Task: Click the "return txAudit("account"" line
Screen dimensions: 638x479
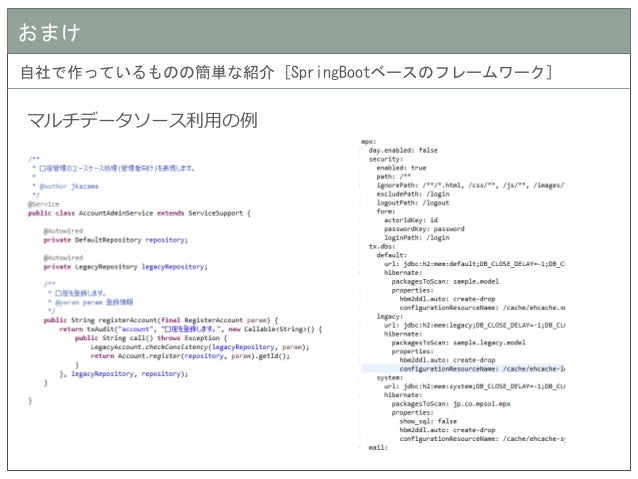Action: point(190,329)
